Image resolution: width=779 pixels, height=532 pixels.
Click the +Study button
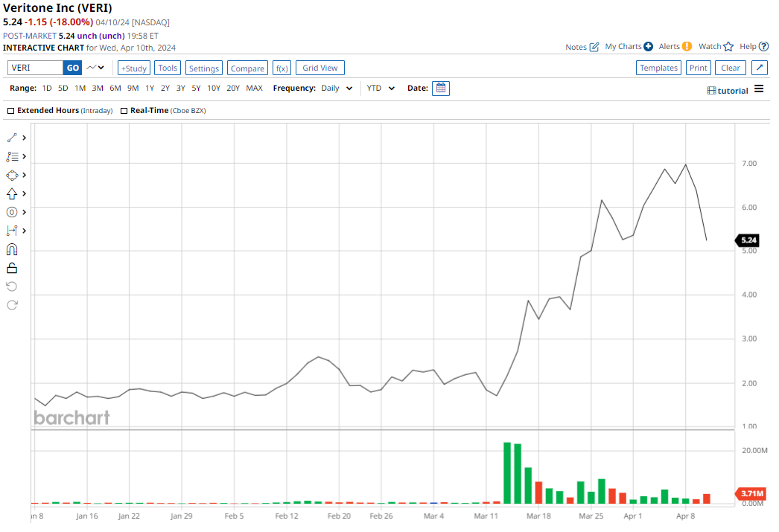(x=134, y=68)
